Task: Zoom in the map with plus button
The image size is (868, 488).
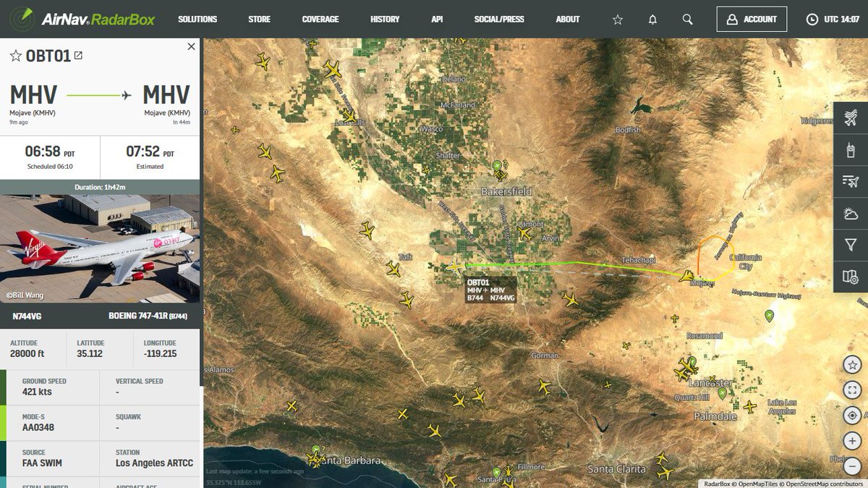Action: [852, 441]
